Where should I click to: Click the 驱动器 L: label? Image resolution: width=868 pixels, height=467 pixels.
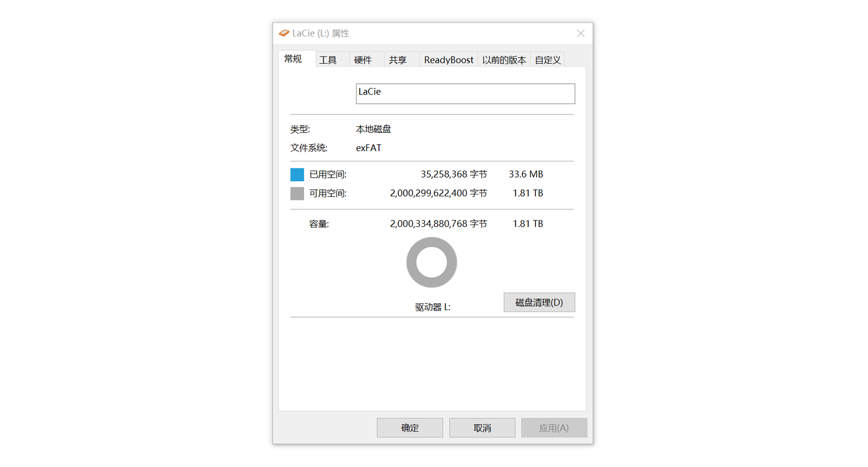pyautogui.click(x=433, y=307)
